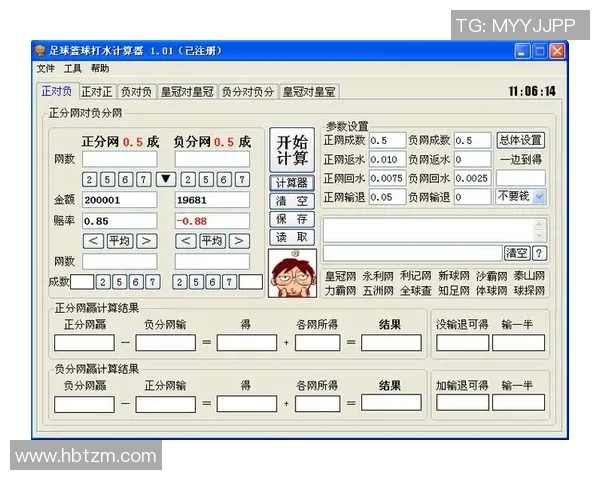Open the 工具 menu
Screen dimensions: 600x480
click(x=73, y=69)
